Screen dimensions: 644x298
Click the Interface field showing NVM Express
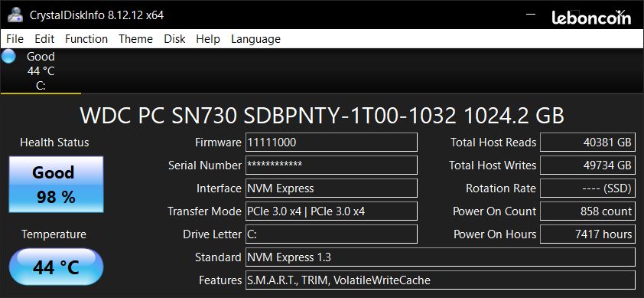[331, 188]
